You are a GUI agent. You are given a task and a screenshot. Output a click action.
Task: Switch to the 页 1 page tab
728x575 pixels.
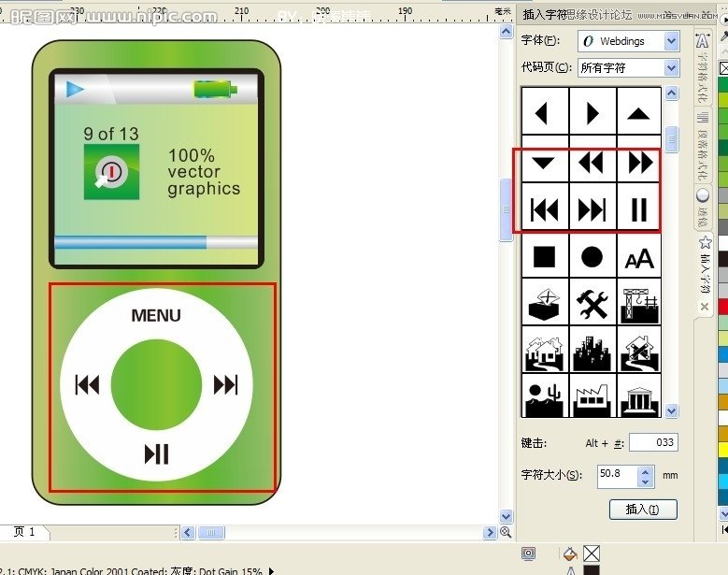[x=24, y=531]
